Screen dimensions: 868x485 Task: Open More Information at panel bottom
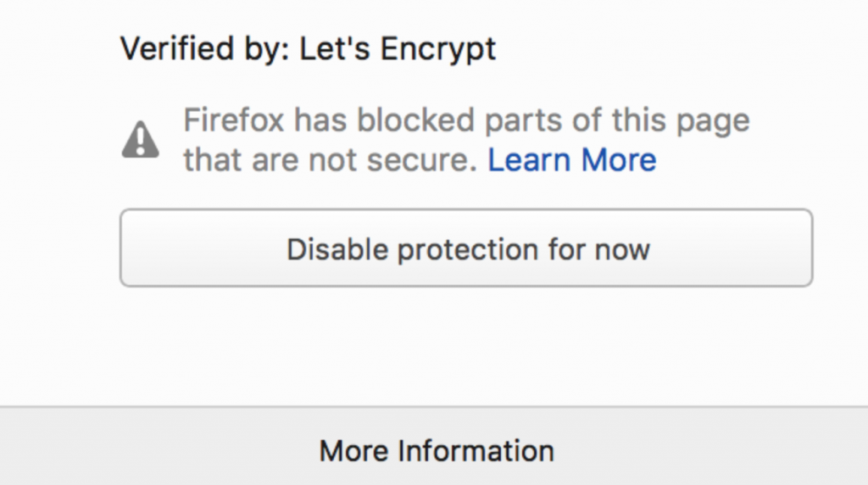pos(436,449)
